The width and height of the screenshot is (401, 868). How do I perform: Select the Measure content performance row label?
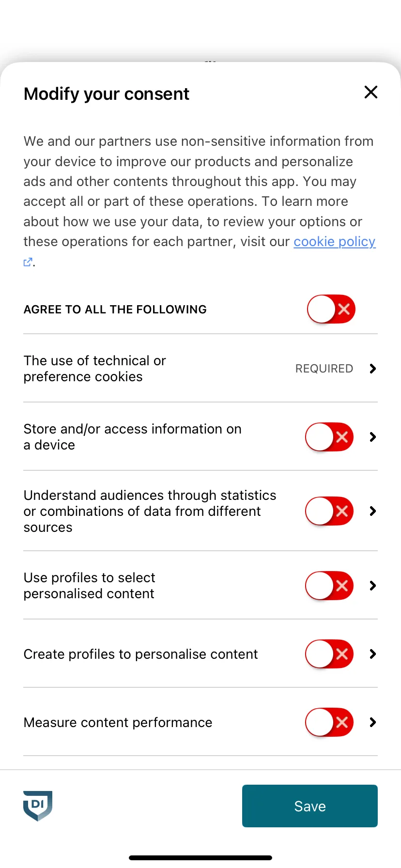[x=118, y=722]
